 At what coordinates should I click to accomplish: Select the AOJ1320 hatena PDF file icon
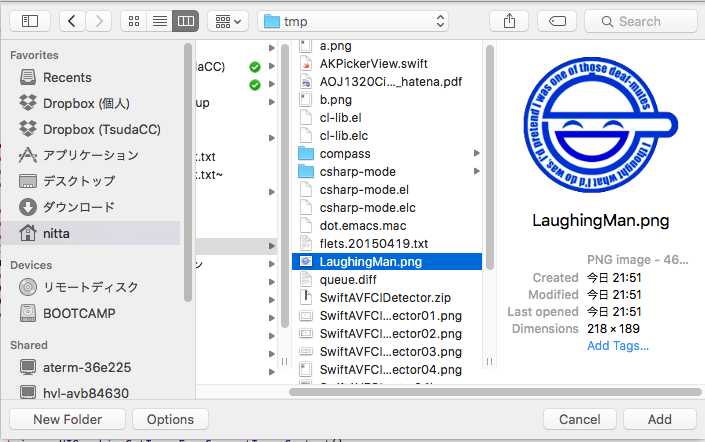pyautogui.click(x=308, y=82)
